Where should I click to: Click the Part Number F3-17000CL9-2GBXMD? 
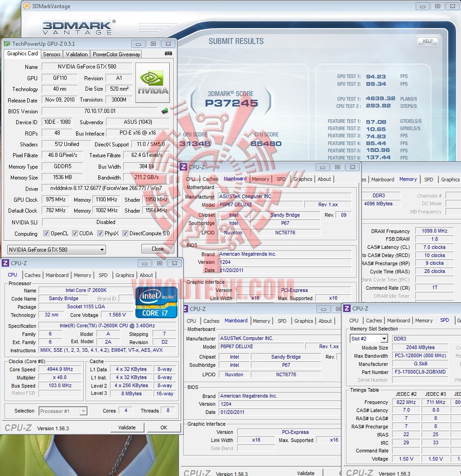(420, 372)
